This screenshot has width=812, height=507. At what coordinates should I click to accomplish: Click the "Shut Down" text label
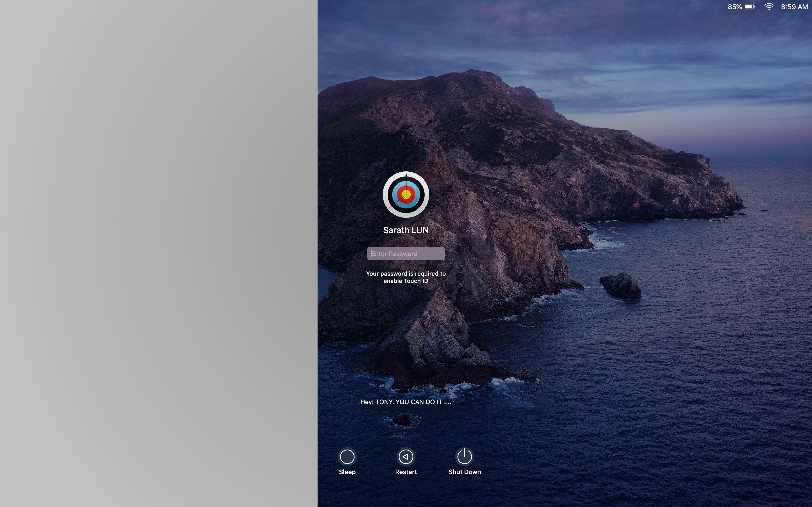(x=464, y=472)
